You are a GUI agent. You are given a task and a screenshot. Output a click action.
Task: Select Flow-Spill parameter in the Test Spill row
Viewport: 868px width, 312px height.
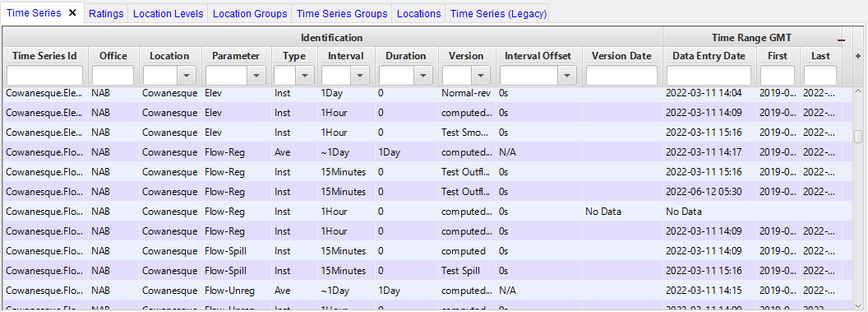[236, 271]
